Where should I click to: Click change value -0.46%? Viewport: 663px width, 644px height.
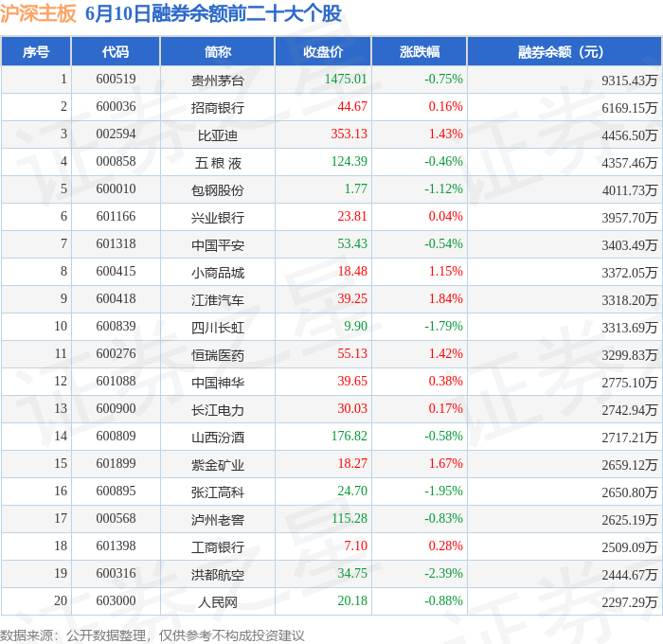coord(443,162)
